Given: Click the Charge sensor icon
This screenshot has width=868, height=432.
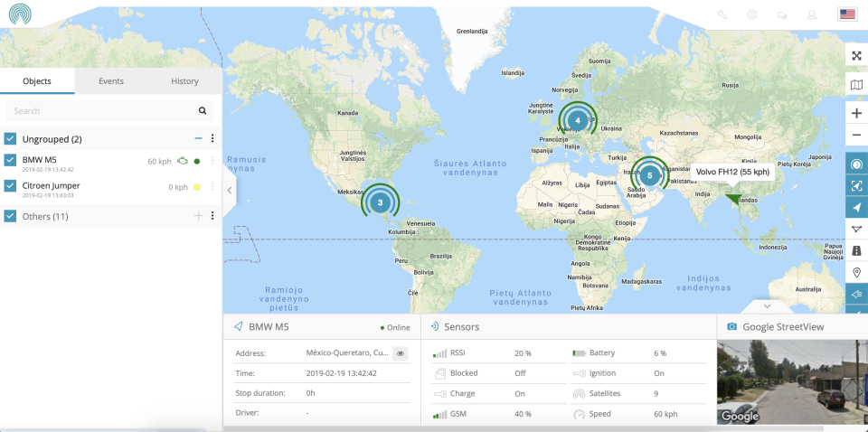Looking at the screenshot, I should tap(439, 394).
